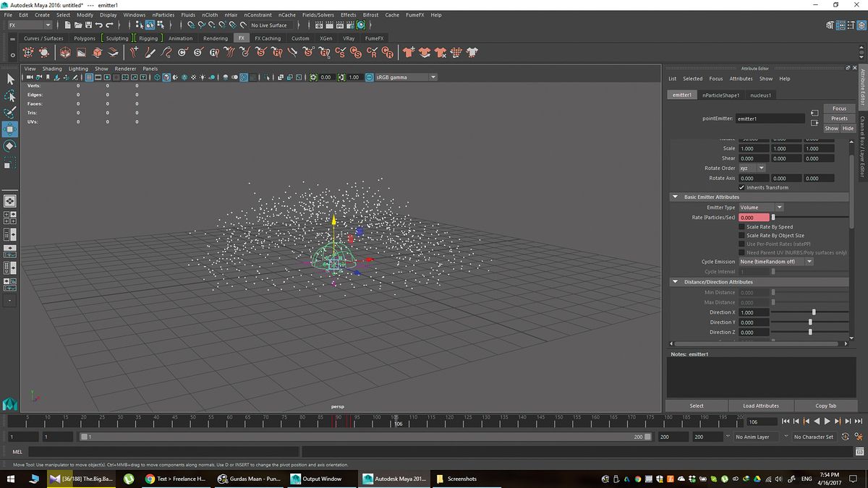
Task: Click inside the pointEmitter name field
Action: tap(769, 118)
